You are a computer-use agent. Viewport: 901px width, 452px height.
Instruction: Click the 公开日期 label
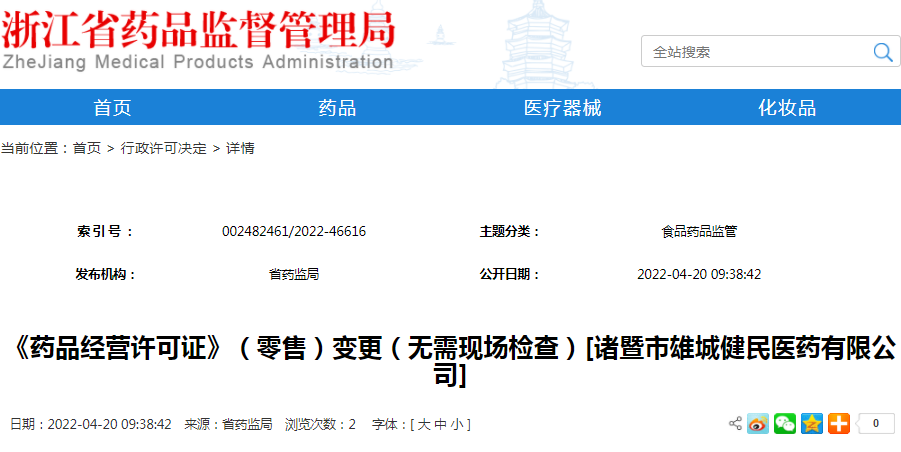[x=510, y=275]
